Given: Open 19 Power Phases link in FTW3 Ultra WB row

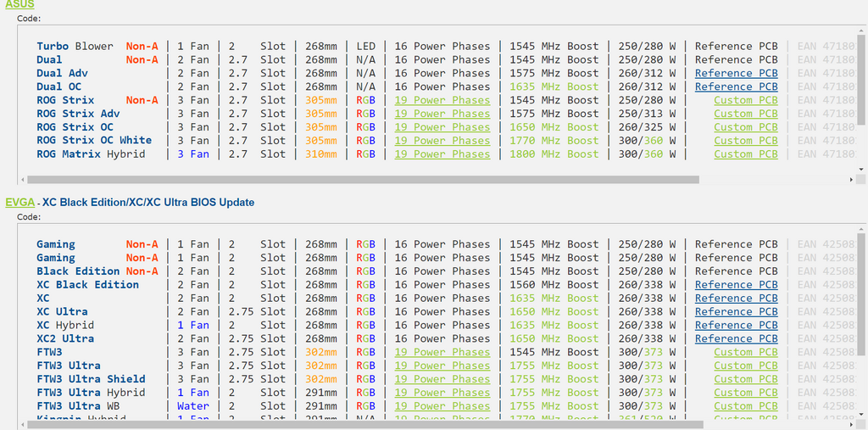Looking at the screenshot, I should coord(442,406).
